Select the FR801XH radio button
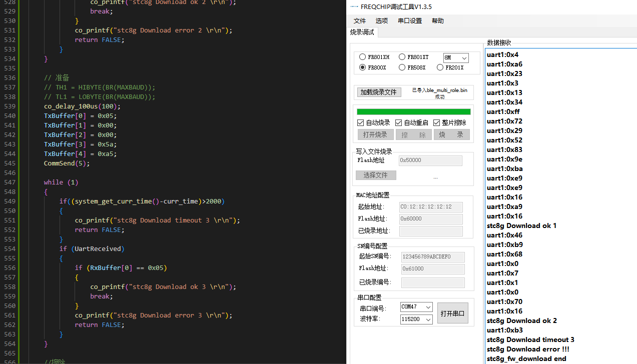The width and height of the screenshot is (637, 364). click(363, 57)
